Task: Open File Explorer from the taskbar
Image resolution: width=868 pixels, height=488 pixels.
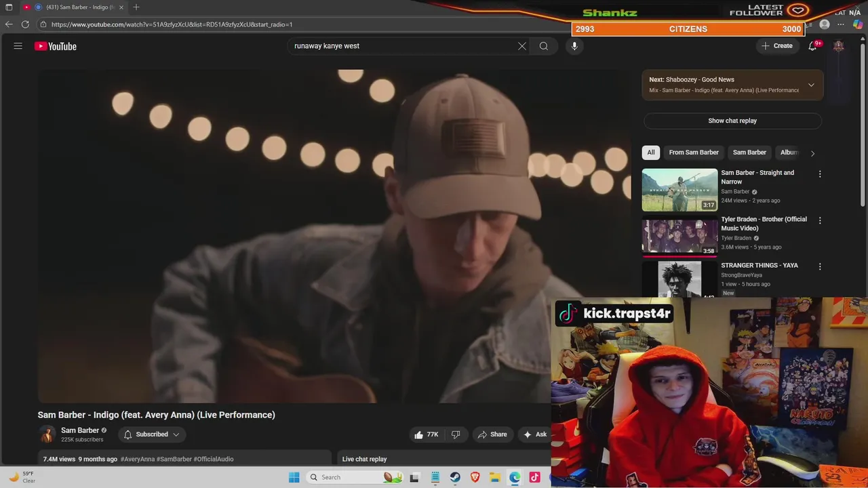Action: [x=495, y=477]
